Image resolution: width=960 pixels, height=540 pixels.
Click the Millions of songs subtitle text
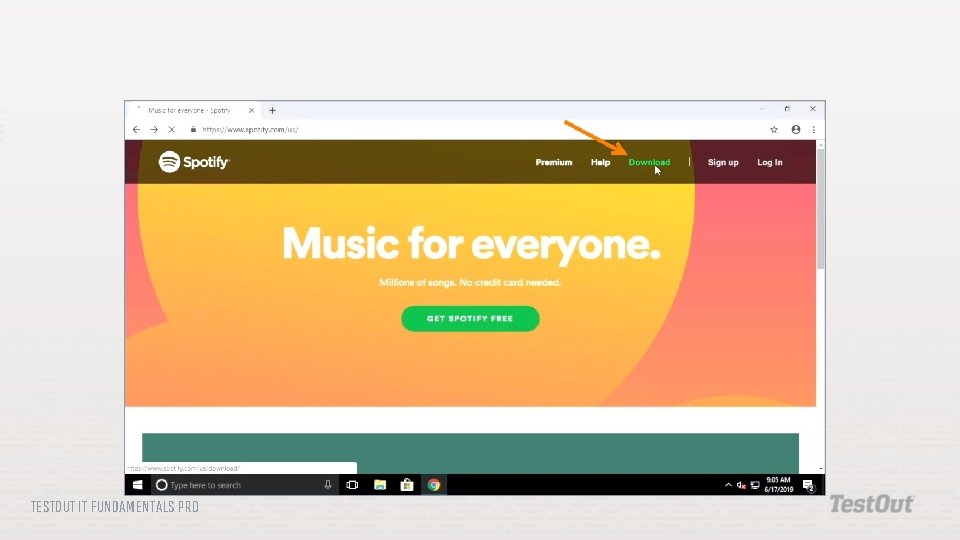pos(470,282)
